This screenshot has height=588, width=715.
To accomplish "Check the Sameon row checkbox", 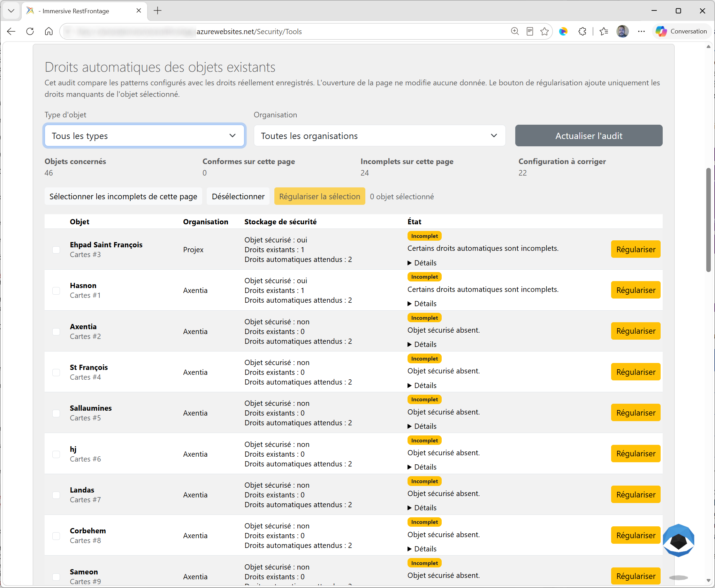I will click(x=56, y=577).
